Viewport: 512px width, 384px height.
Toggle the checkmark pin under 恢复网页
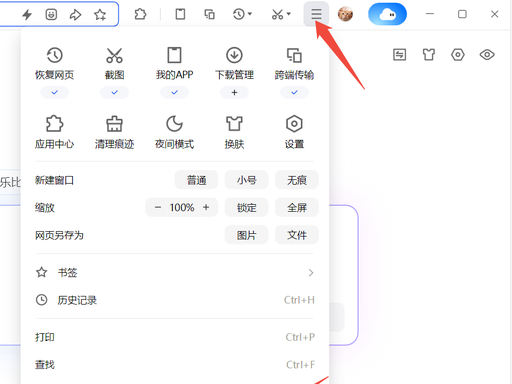point(55,92)
